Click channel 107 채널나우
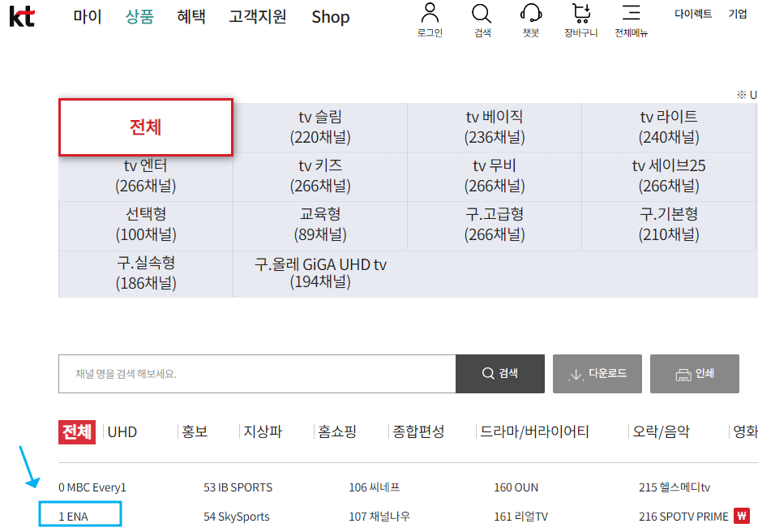Screen dimensions: 758x532 click(379, 517)
